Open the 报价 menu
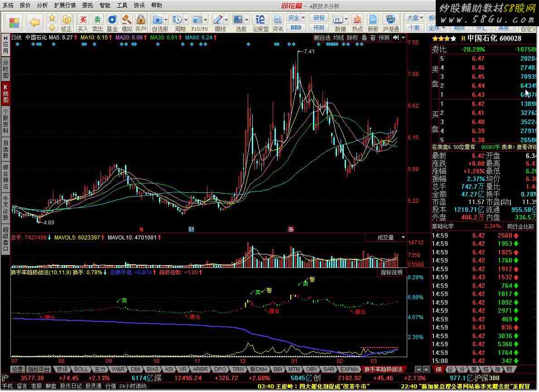Screen dimensions: 539x392 [25, 5]
